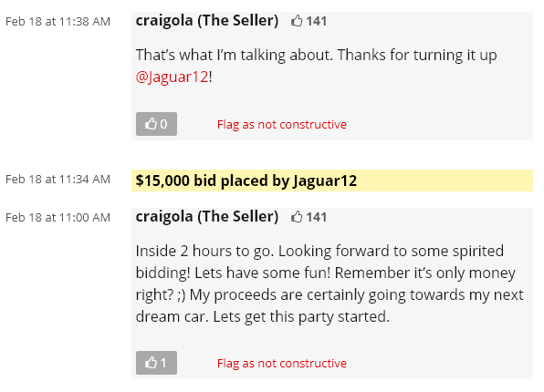Select the $15,000 bid placed by Jaguar12 row
The image size is (544, 392).
332,181
